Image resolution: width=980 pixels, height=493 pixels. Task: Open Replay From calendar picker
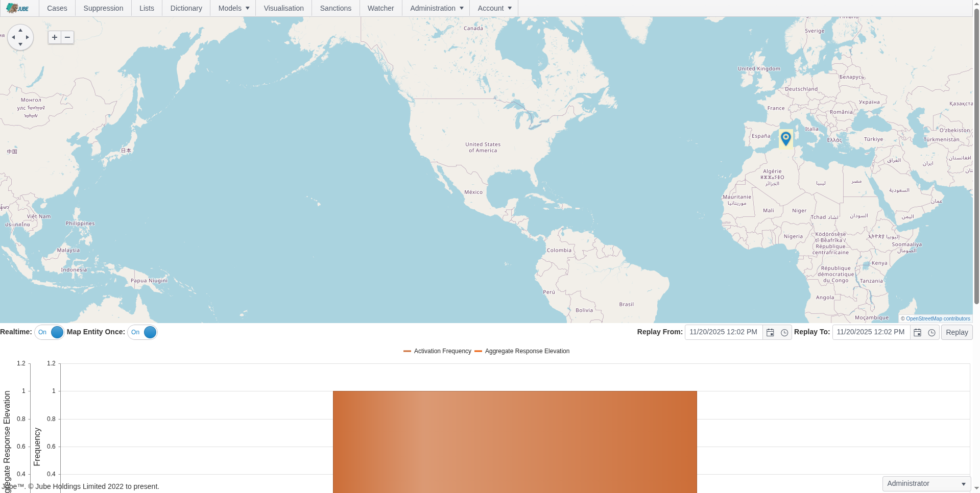click(x=770, y=332)
